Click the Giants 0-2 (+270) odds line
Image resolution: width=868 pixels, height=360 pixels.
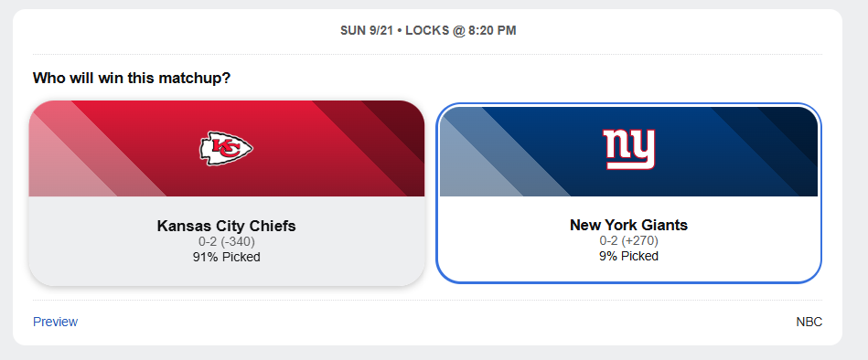[x=628, y=241]
